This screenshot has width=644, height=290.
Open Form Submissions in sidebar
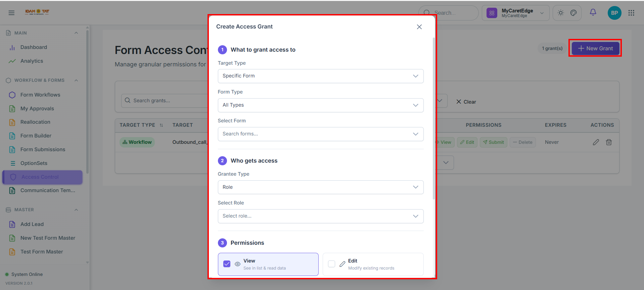coord(43,150)
